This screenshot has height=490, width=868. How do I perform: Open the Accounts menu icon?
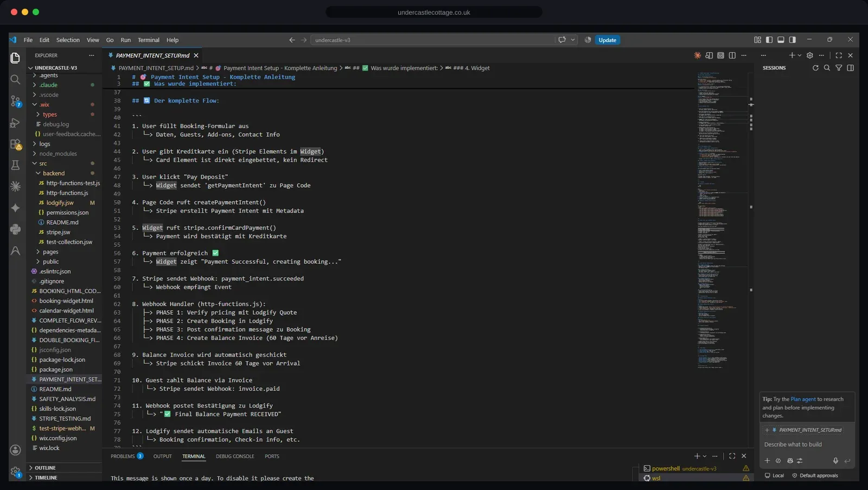pos(15,450)
